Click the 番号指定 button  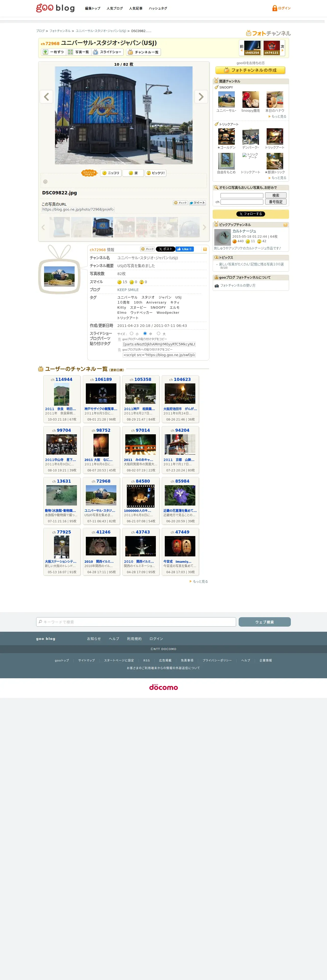276,202
